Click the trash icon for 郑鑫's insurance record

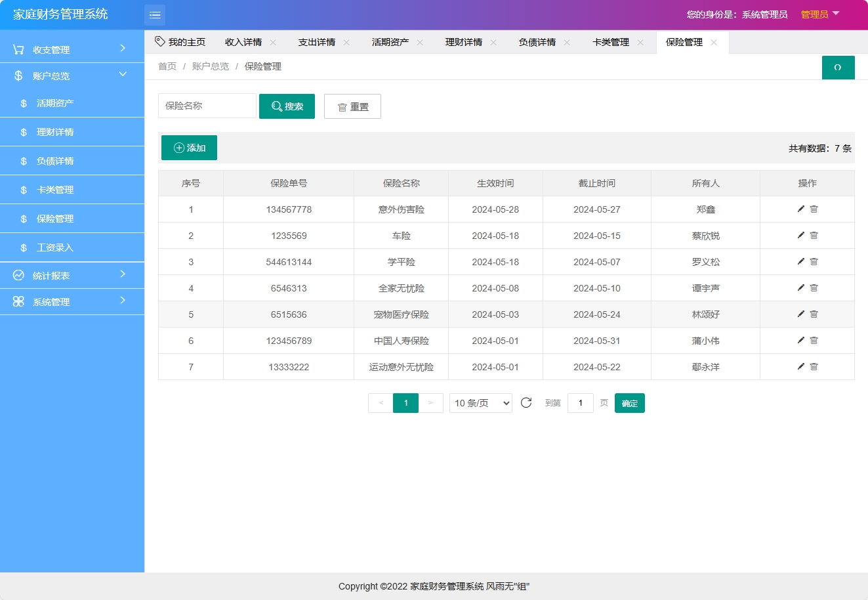[x=814, y=209]
